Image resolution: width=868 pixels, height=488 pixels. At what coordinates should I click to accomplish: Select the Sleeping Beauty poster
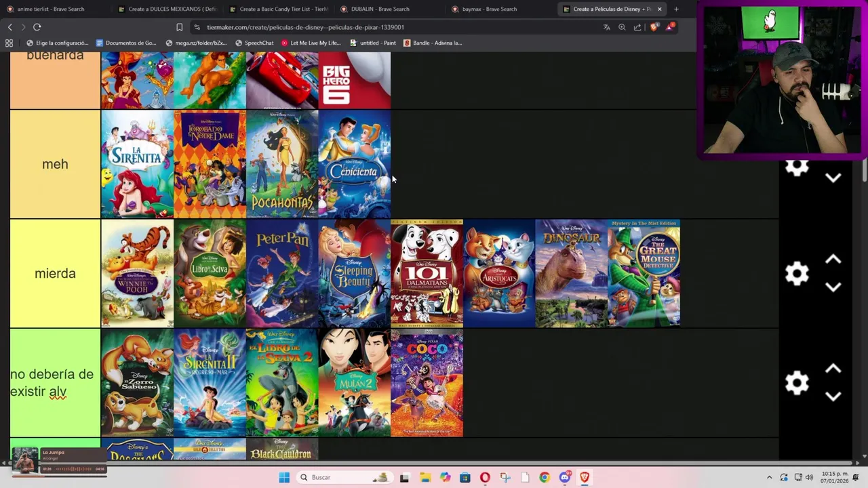click(354, 273)
